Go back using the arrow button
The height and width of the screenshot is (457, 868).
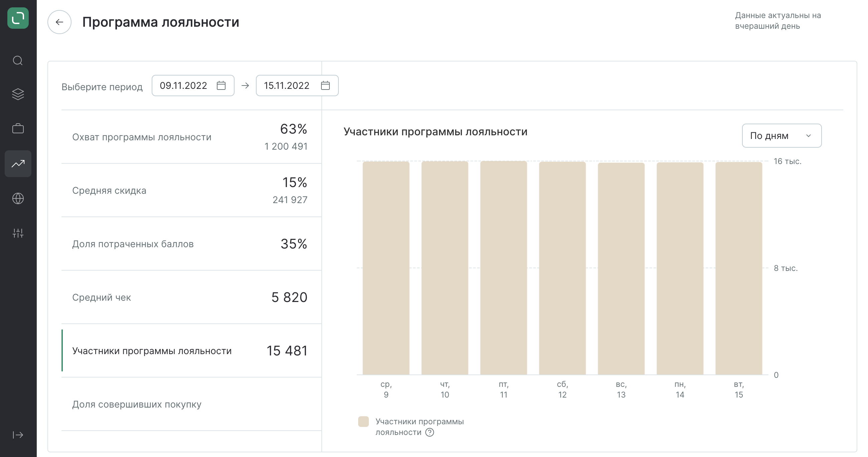pyautogui.click(x=59, y=22)
